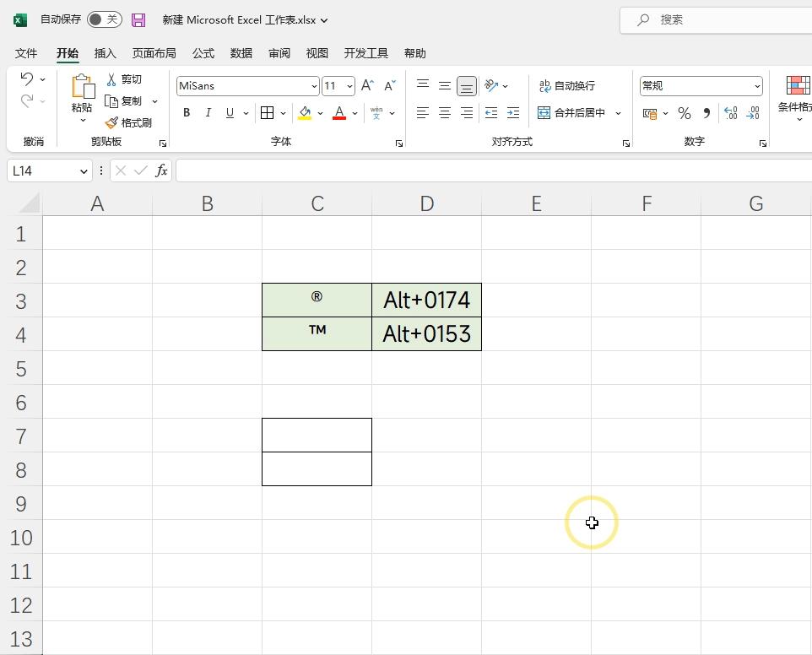The image size is (812, 655).
Task: Select cell with ™ symbol
Action: click(317, 334)
